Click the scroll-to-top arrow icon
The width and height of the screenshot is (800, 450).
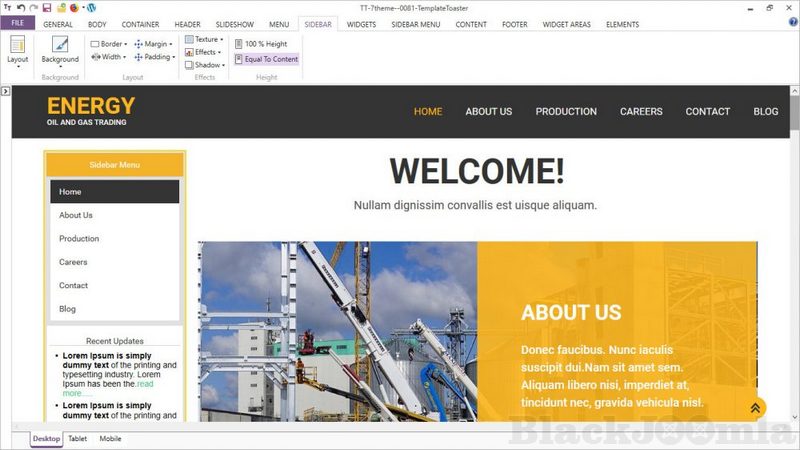pos(755,407)
